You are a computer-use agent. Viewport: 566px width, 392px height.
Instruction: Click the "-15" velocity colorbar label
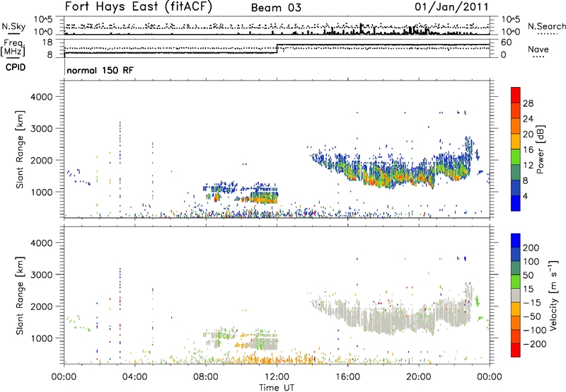[x=532, y=303]
